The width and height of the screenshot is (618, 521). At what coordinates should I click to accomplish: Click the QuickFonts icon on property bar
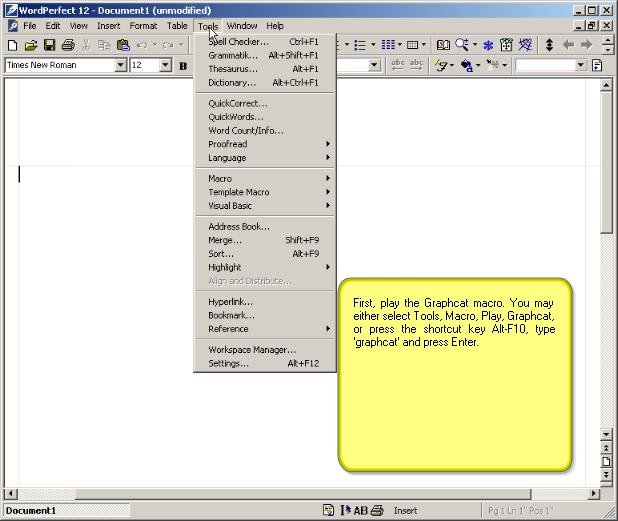click(x=441, y=65)
